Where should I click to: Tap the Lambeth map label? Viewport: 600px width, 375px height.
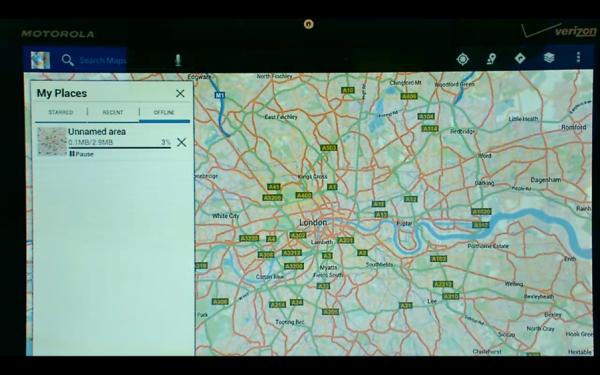coord(322,242)
